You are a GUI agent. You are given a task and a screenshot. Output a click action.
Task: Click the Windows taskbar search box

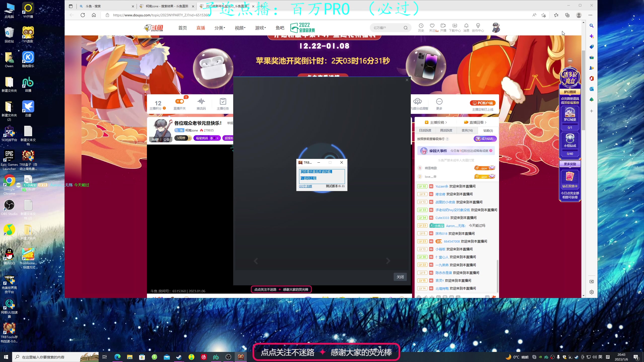click(x=55, y=357)
